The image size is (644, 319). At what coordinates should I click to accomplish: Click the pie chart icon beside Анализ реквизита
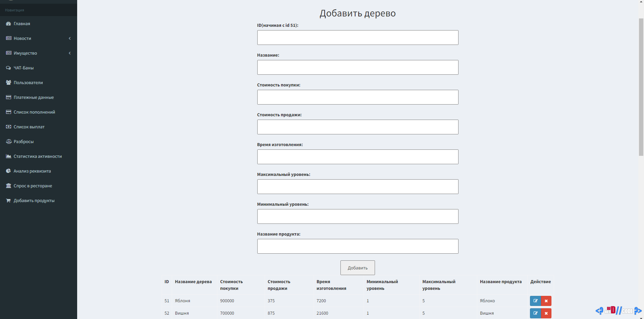tap(8, 171)
